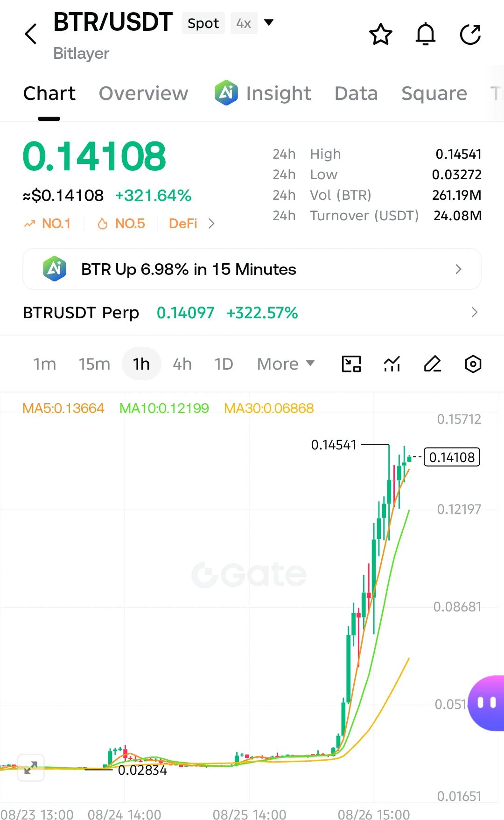Image resolution: width=504 pixels, height=820 pixels.
Task: Tap the large 0.14108 price
Action: (x=94, y=156)
